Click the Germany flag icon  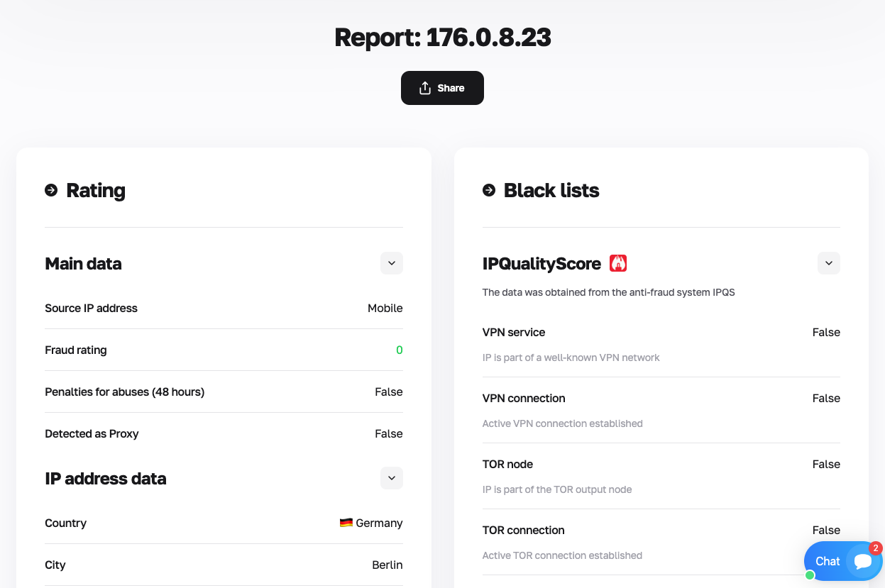pos(346,523)
